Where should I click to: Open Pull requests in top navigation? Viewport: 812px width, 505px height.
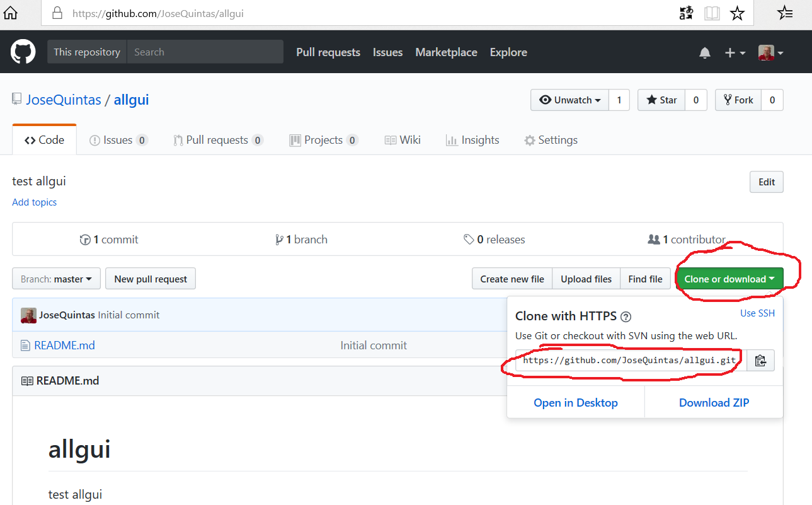(328, 52)
